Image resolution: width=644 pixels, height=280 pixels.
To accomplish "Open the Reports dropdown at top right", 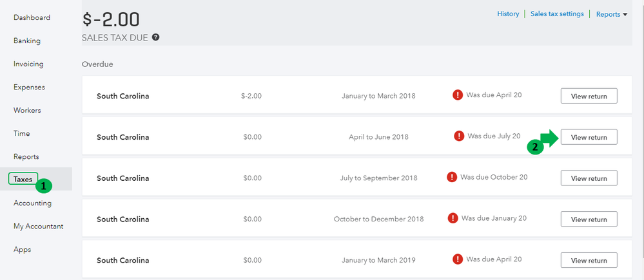I will tap(611, 14).
